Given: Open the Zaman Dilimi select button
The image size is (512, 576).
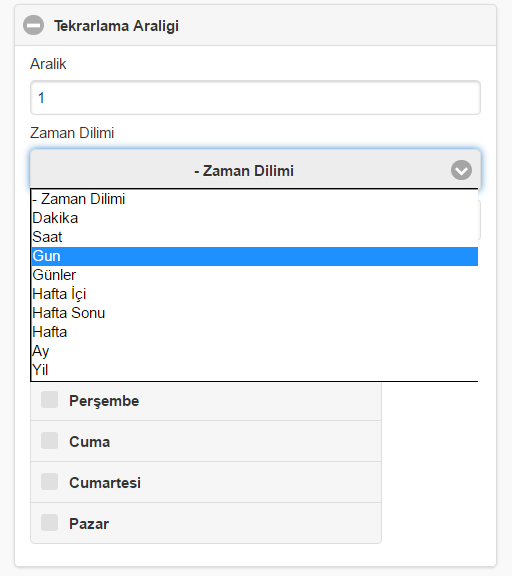Looking at the screenshot, I should coord(255,169).
